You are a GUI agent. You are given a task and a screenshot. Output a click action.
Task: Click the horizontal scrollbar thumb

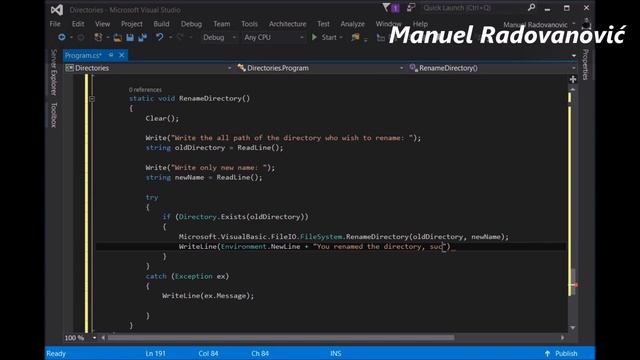[281, 338]
